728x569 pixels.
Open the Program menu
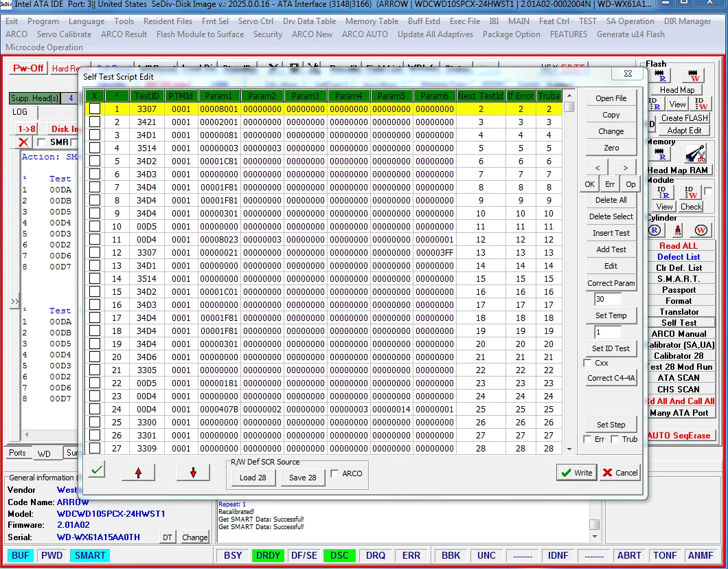43,21
